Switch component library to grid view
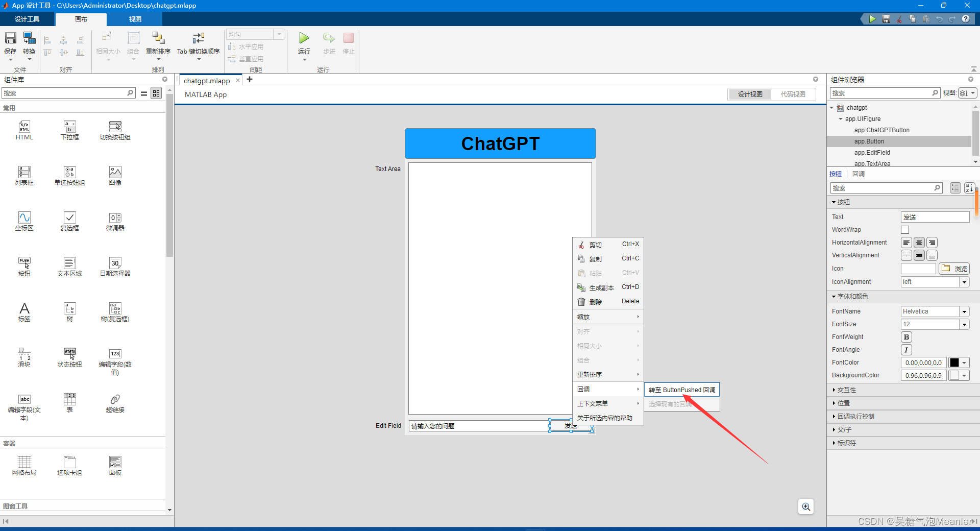 (156, 93)
